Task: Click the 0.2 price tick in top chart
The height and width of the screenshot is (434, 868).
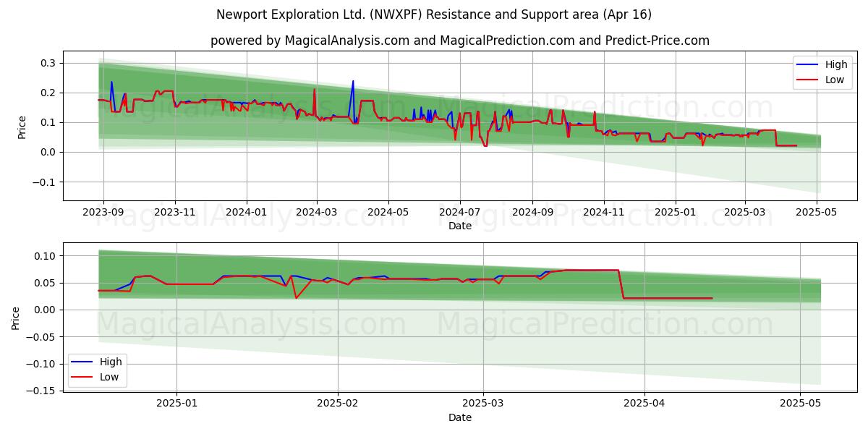Action: click(49, 93)
